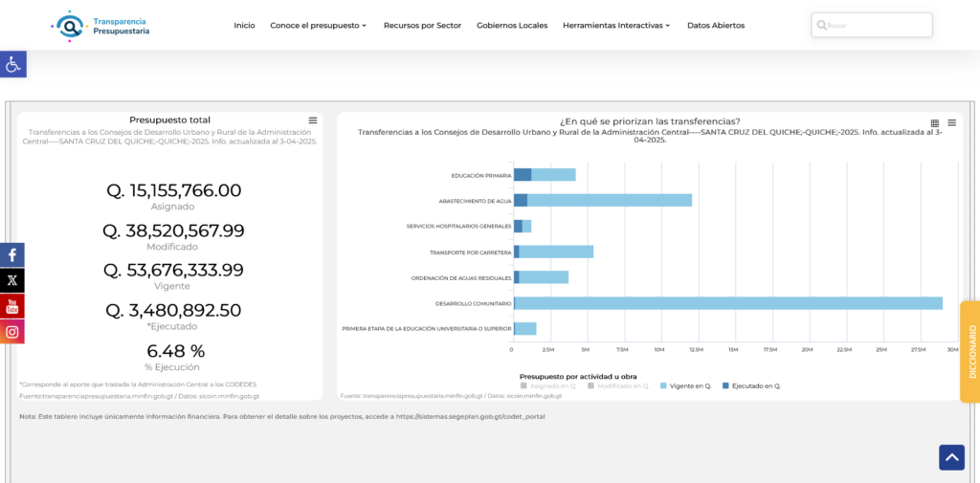
Task: Click the Transparencia Presupuestaria logo
Action: [101, 26]
